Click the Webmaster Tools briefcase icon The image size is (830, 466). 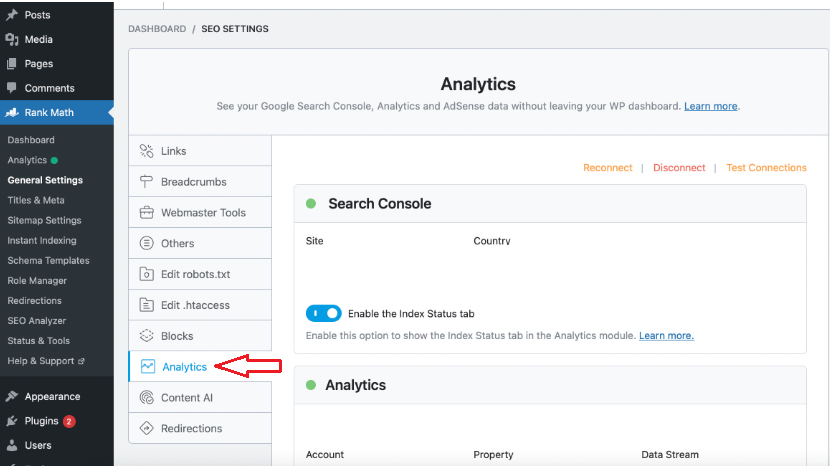tap(147, 212)
